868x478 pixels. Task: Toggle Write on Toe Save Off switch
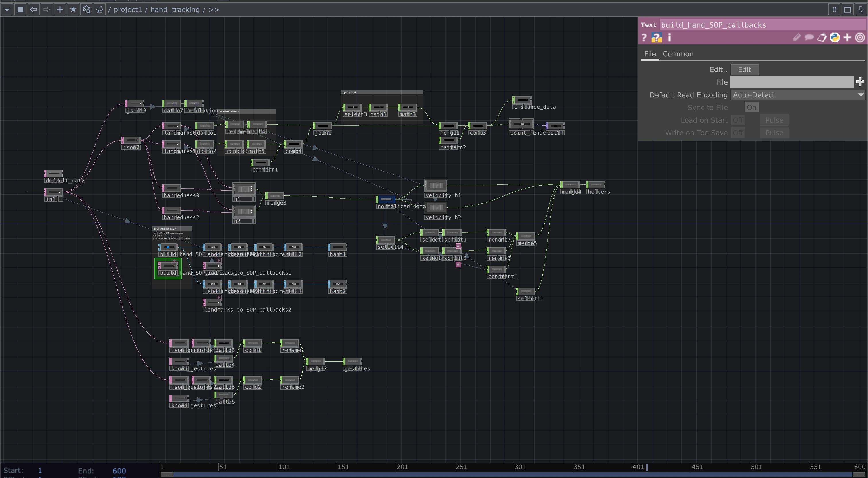click(738, 133)
